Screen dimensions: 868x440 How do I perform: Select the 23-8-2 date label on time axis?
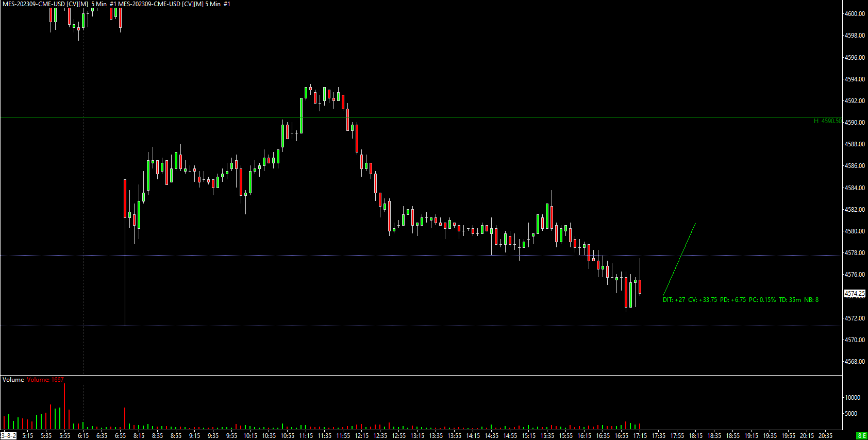pyautogui.click(x=8, y=436)
